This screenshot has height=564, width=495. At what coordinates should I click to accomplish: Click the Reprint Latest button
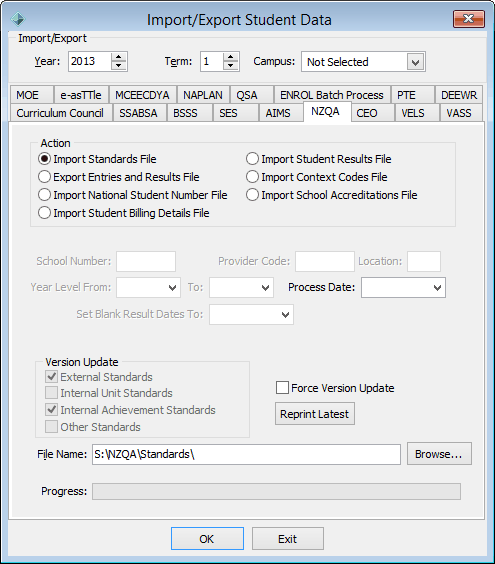pos(315,414)
